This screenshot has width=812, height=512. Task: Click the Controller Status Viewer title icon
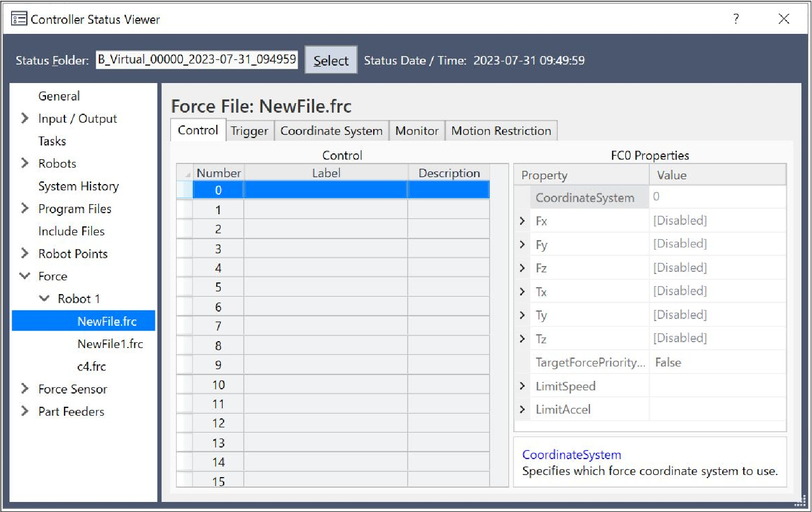tap(19, 20)
